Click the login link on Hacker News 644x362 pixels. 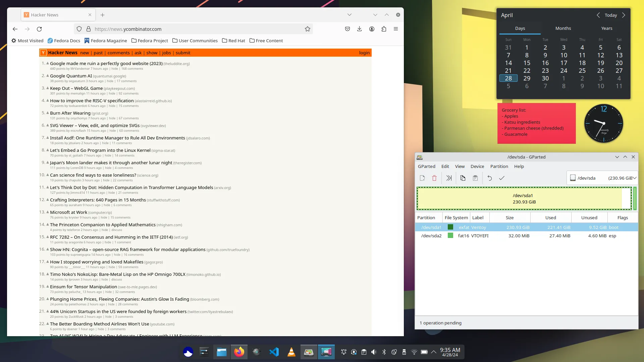[364, 53]
